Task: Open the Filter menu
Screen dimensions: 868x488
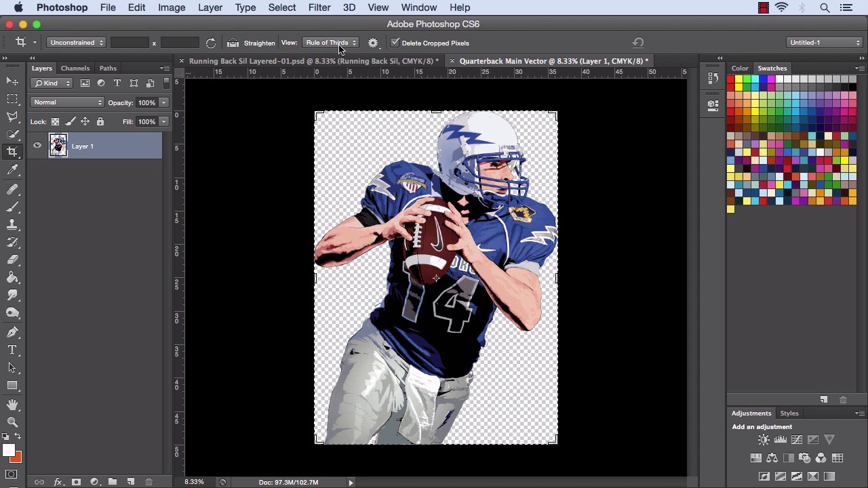Action: click(319, 7)
